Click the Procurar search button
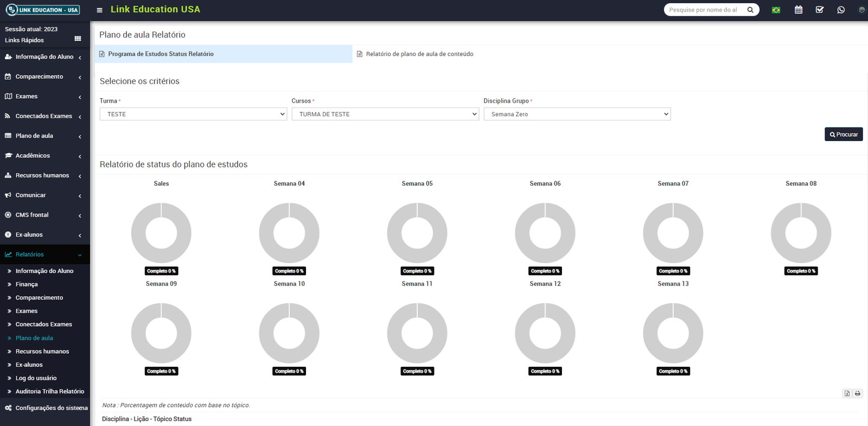868x426 pixels. [844, 134]
